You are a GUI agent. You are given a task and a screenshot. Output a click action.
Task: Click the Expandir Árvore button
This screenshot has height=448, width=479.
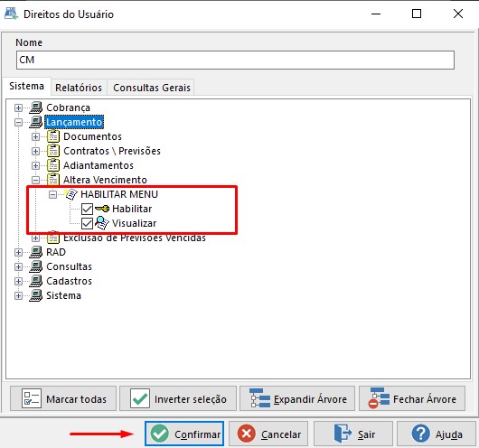tap(297, 398)
